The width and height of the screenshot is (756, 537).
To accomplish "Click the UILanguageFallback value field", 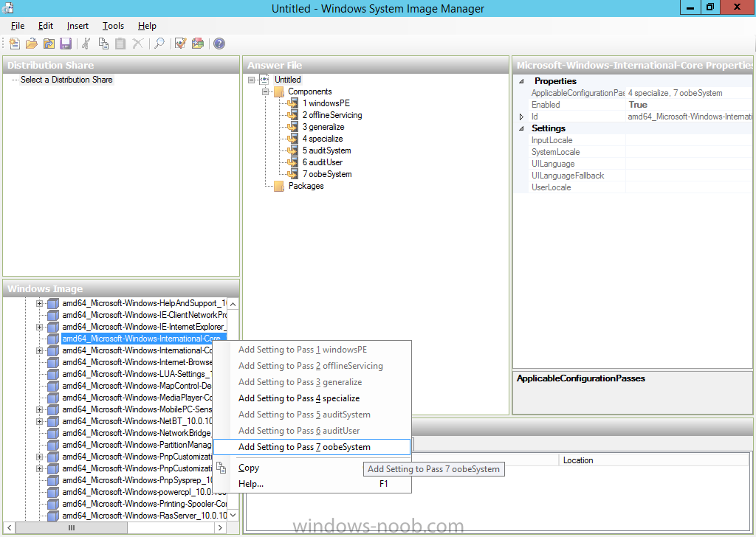I will 689,176.
